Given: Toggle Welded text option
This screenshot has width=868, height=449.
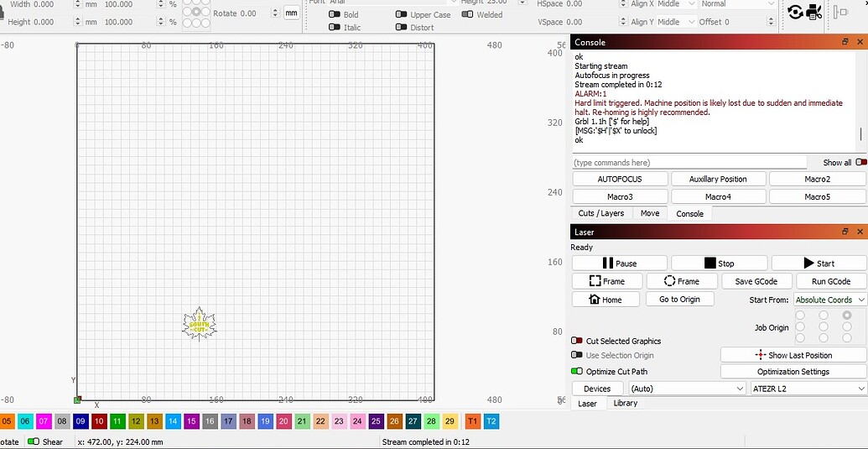Looking at the screenshot, I should (467, 14).
